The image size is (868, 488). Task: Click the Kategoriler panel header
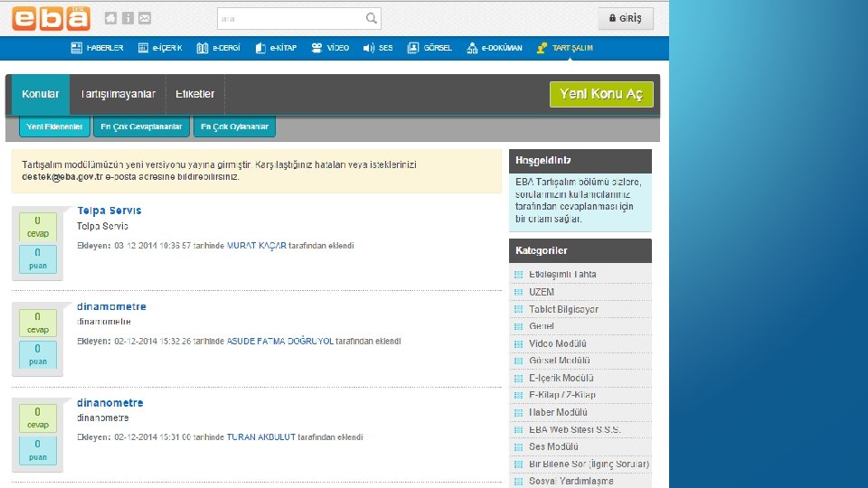pyautogui.click(x=580, y=250)
